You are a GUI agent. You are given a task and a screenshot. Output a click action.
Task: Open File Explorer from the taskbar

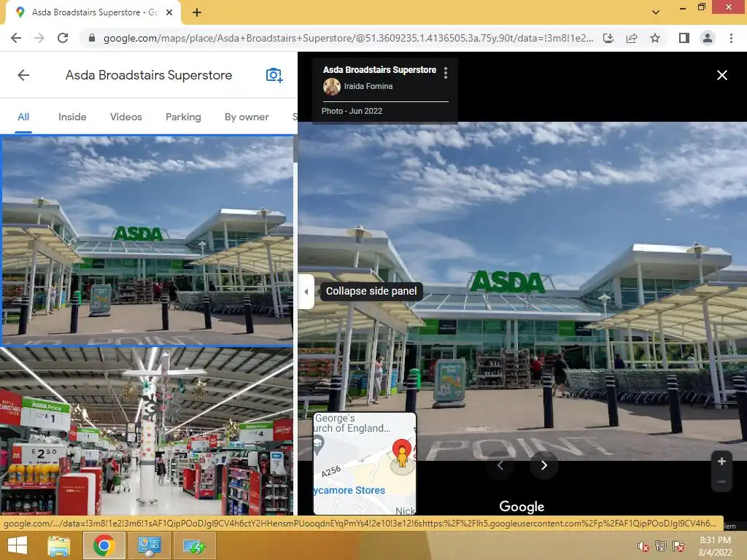click(x=58, y=545)
